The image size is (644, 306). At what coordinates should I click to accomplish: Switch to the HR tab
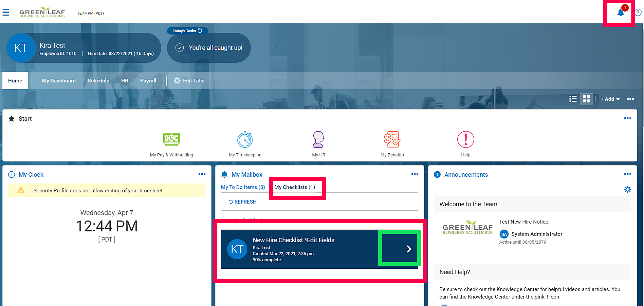[x=125, y=81]
